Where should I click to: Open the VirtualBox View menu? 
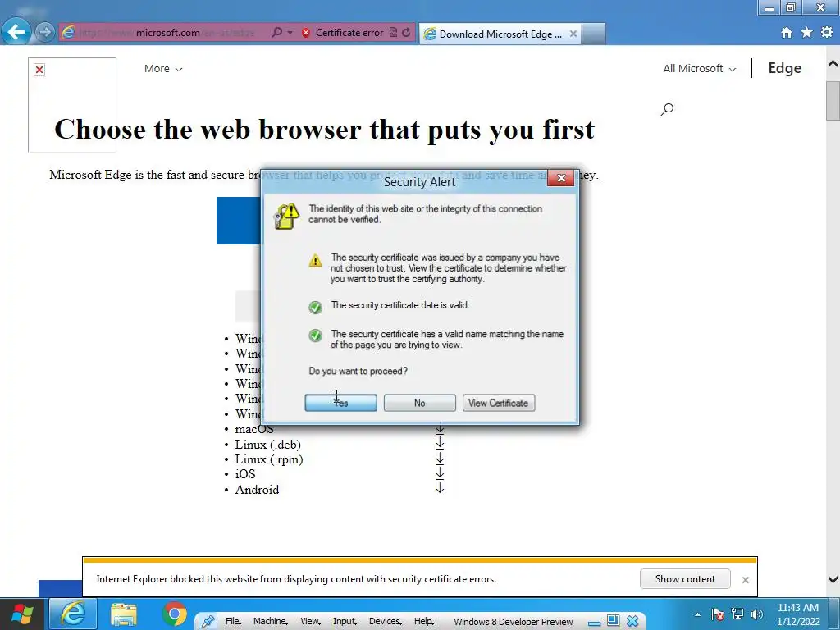pos(310,621)
